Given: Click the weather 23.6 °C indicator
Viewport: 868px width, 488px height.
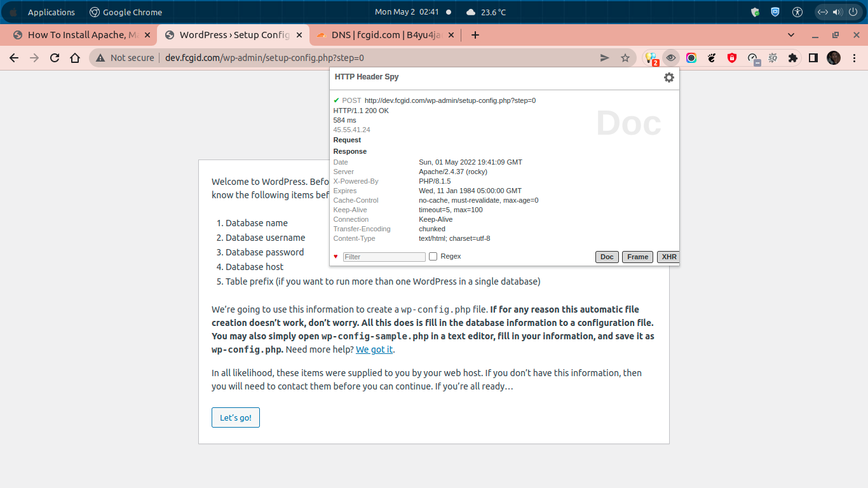Looking at the screenshot, I should click(x=486, y=12).
